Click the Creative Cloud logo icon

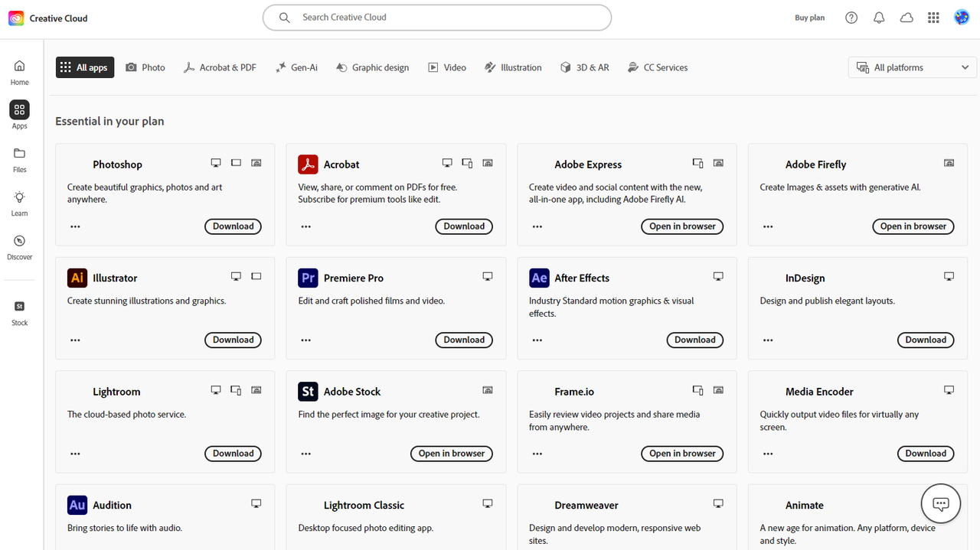click(16, 18)
